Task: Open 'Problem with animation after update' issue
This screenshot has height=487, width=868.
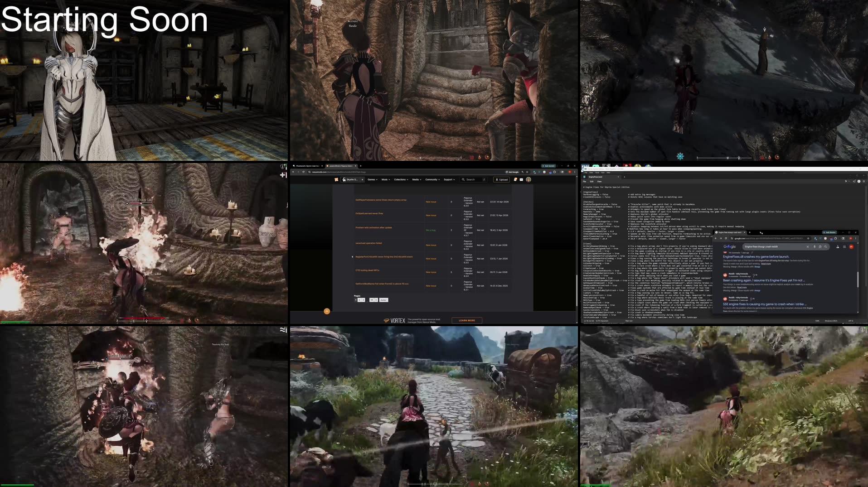Action: click(x=373, y=227)
